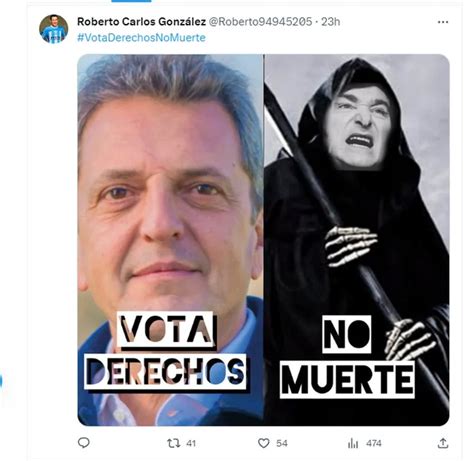The width and height of the screenshot is (474, 461).
Task: Reply to the tweet via speech bubble icon
Action: pos(84,443)
